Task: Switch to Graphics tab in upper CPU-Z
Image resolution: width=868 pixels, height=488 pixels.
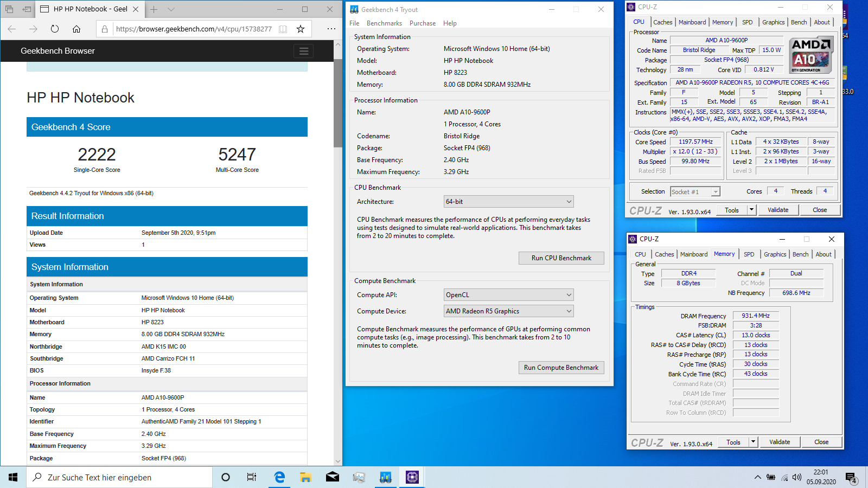Action: click(773, 22)
